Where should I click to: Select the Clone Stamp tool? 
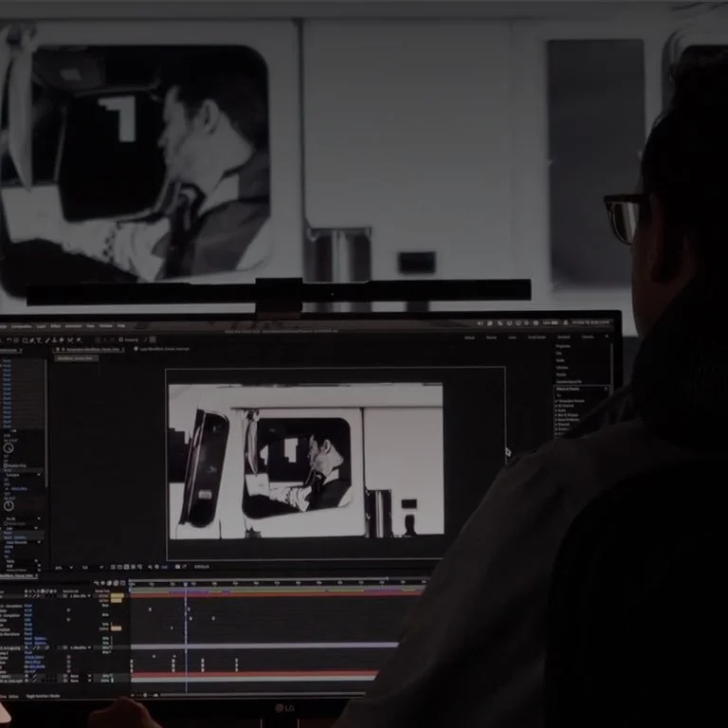coord(54,340)
